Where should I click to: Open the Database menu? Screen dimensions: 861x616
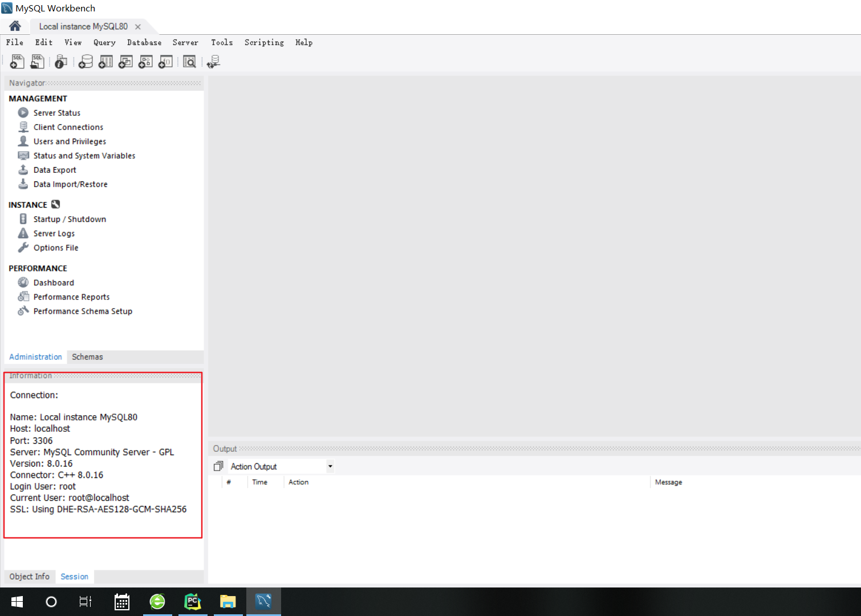click(144, 42)
